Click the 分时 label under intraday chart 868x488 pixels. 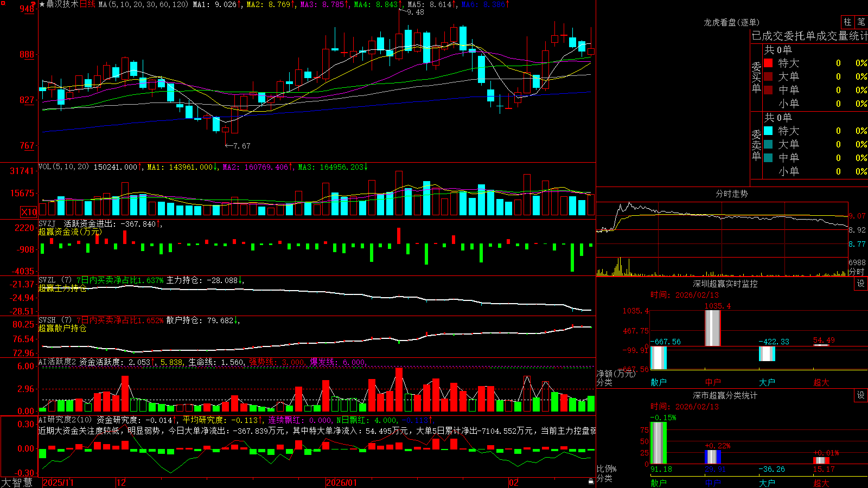[x=857, y=272]
